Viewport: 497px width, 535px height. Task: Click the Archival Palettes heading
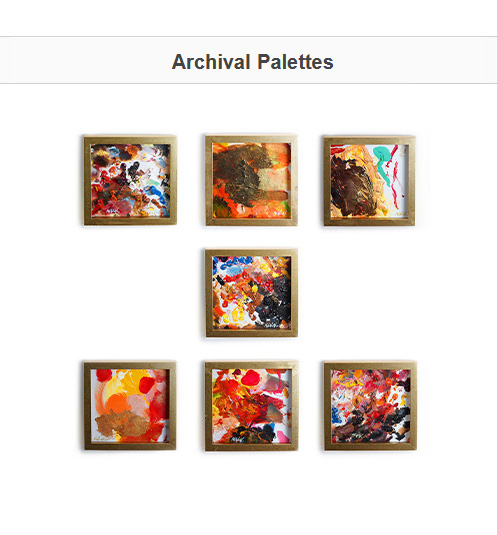252,62
